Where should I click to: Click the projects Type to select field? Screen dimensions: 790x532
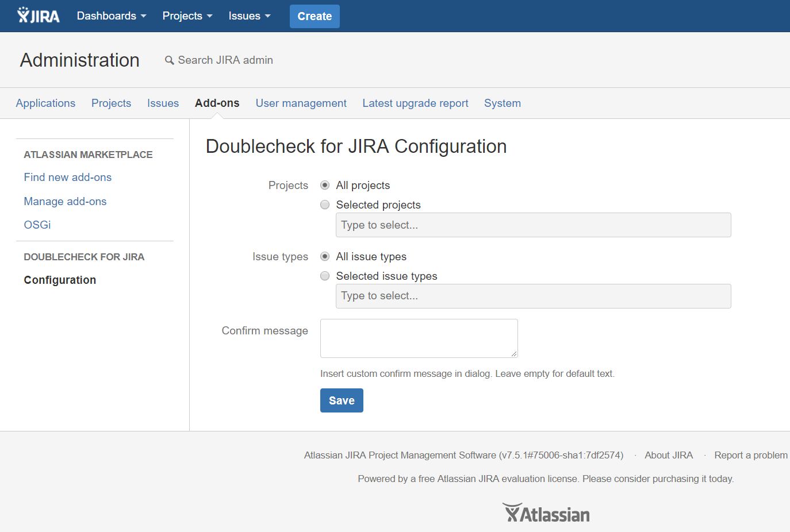(534, 225)
